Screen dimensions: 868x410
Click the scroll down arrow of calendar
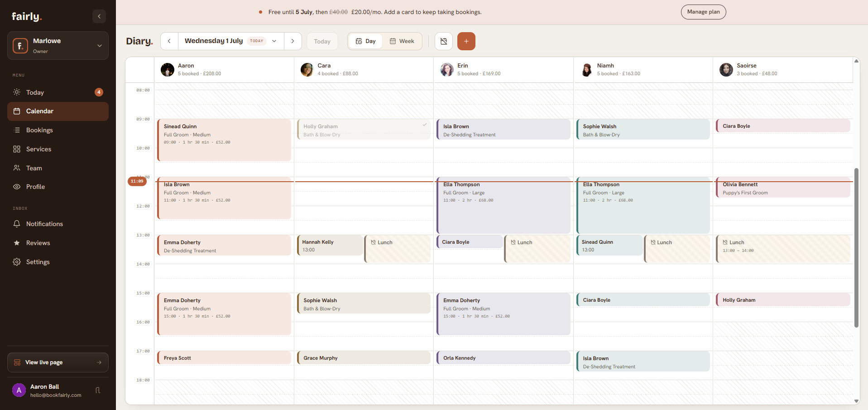(856, 401)
